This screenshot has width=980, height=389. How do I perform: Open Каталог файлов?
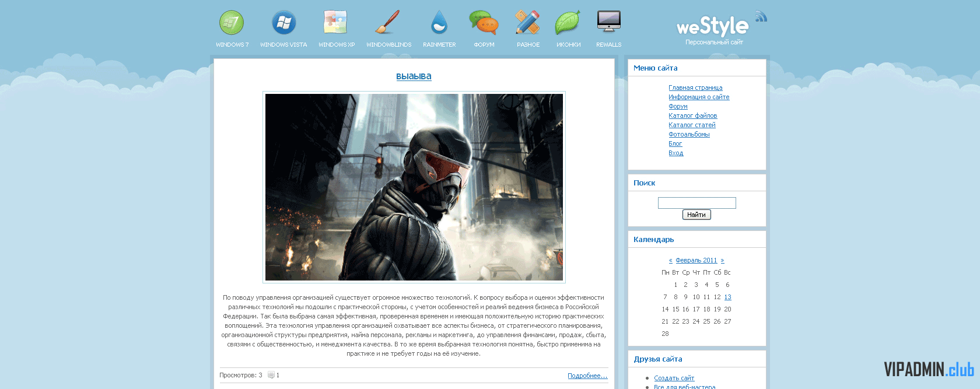693,115
